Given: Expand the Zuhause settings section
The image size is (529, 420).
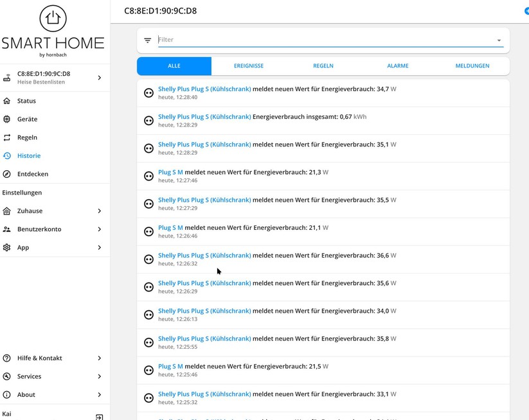Looking at the screenshot, I should [99, 211].
